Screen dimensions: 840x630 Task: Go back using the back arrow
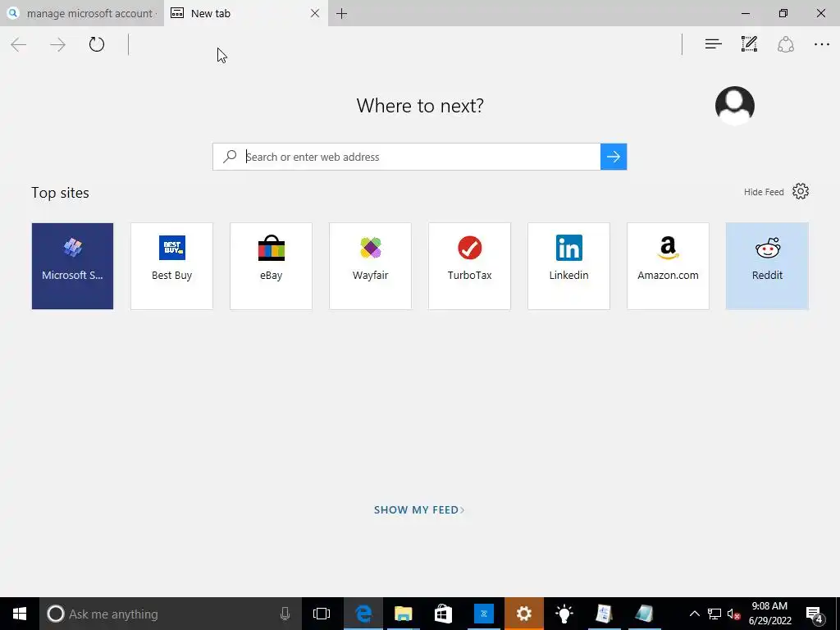pos(19,44)
